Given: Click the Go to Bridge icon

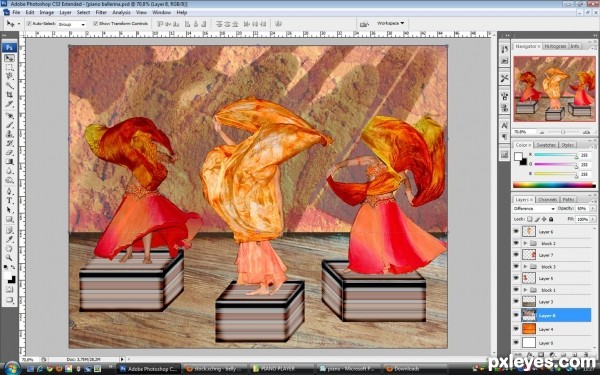Looking at the screenshot, I should coord(364,24).
